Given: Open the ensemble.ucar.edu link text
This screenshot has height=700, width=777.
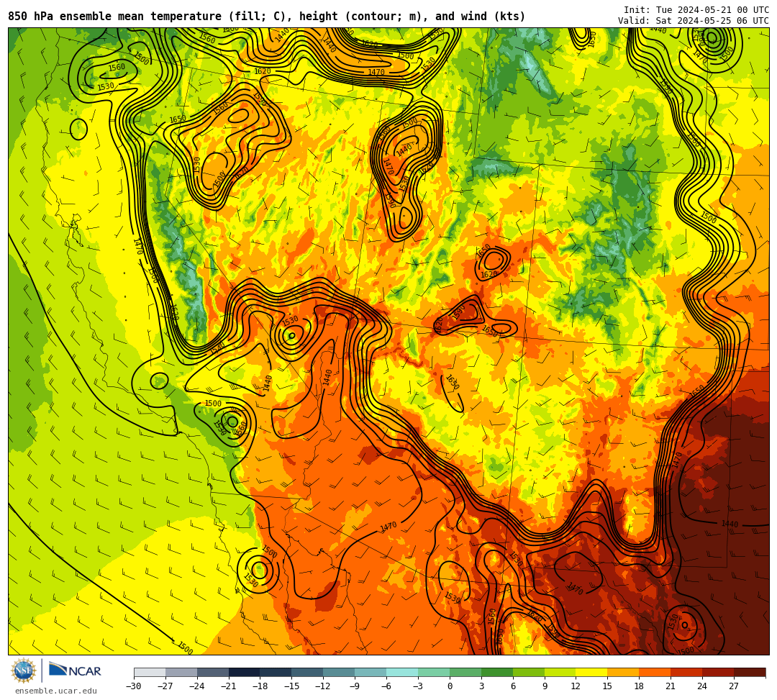Looking at the screenshot, I should click(56, 691).
